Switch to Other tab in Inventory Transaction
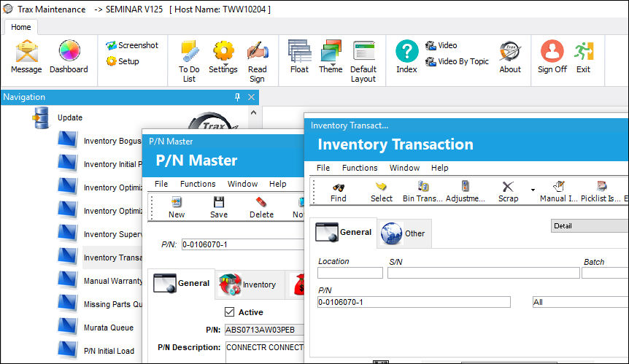629x364 pixels. [404, 233]
